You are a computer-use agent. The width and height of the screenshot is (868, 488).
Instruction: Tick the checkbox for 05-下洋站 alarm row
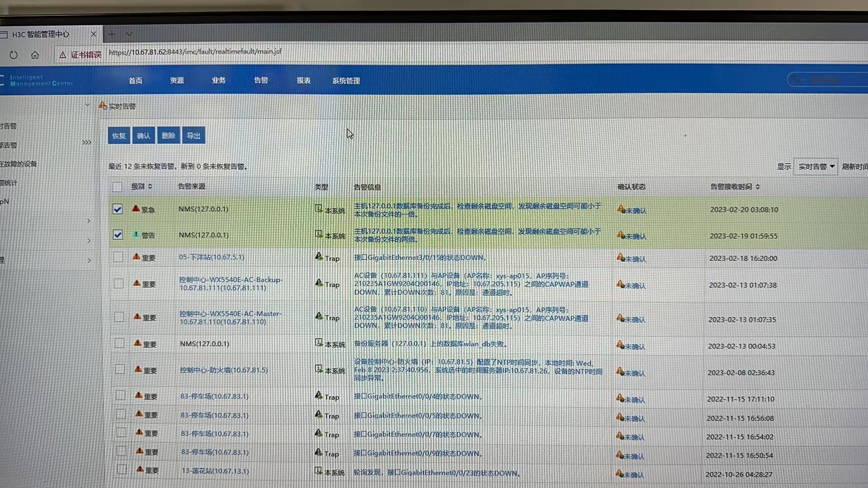tap(118, 257)
